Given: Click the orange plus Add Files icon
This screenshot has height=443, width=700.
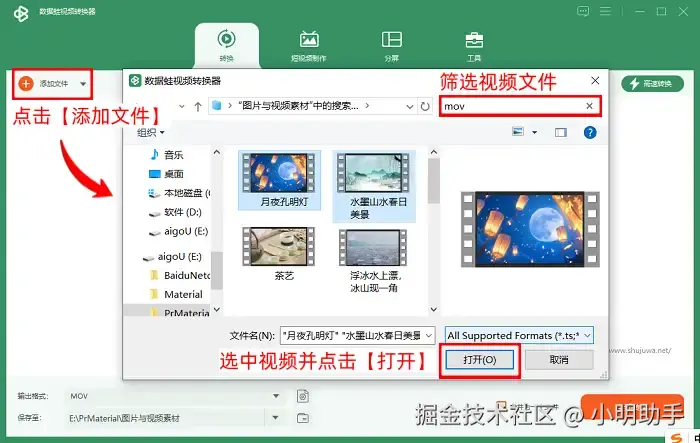Looking at the screenshot, I should point(26,84).
